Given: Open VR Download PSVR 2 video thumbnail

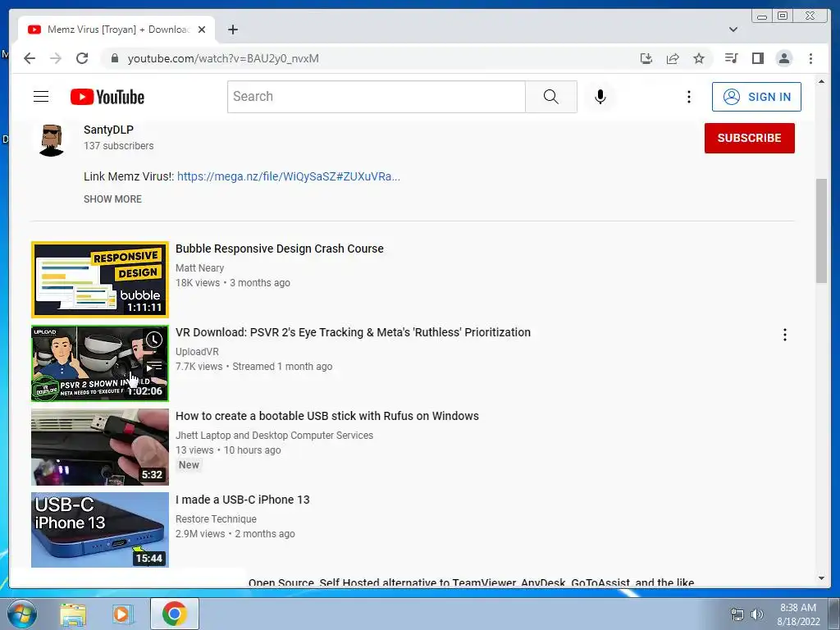Looking at the screenshot, I should tap(99, 363).
